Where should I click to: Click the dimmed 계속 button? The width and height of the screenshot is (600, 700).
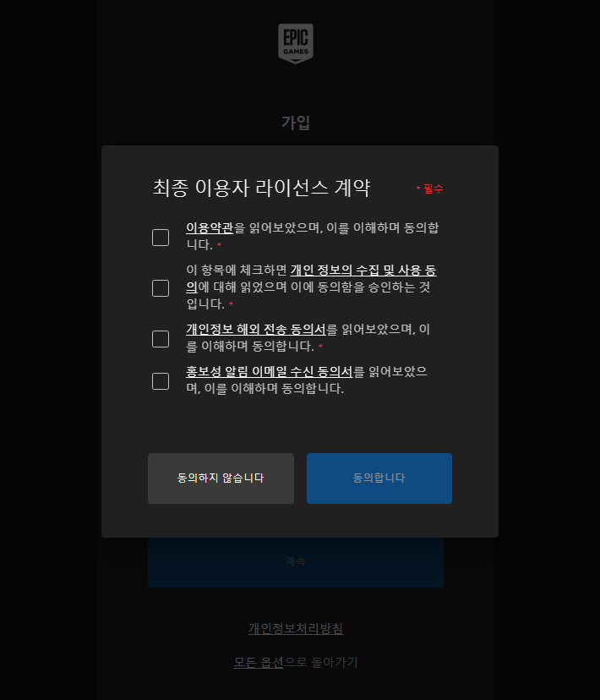(296, 562)
